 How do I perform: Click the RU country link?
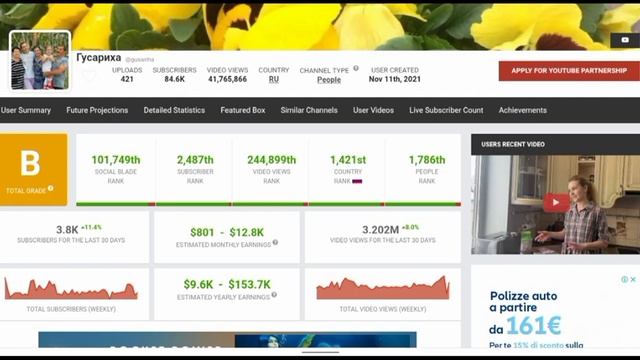pyautogui.click(x=274, y=80)
